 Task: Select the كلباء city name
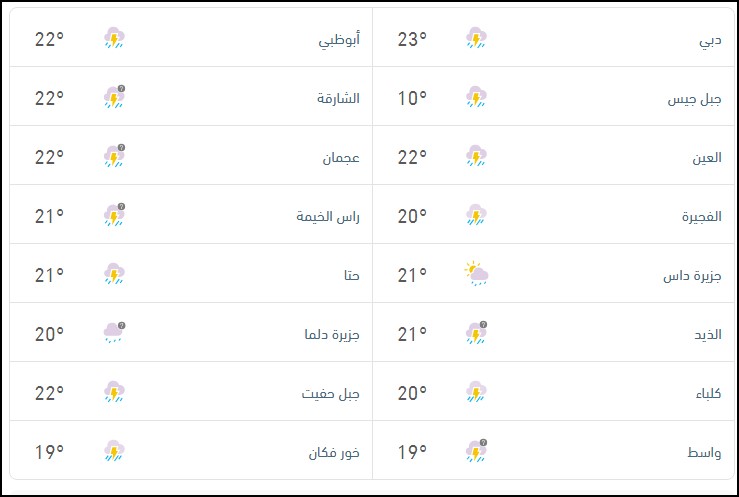[703, 393]
